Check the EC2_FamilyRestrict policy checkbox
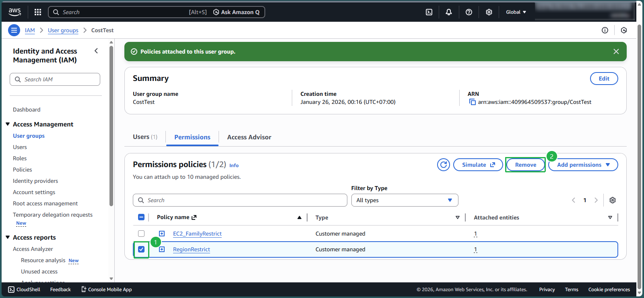 pyautogui.click(x=141, y=234)
